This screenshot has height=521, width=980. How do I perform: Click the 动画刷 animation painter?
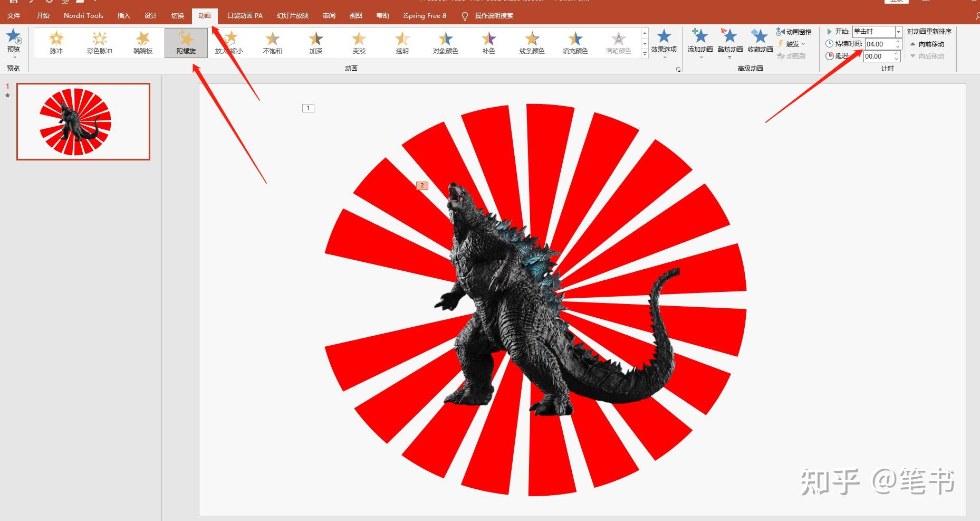tap(791, 56)
